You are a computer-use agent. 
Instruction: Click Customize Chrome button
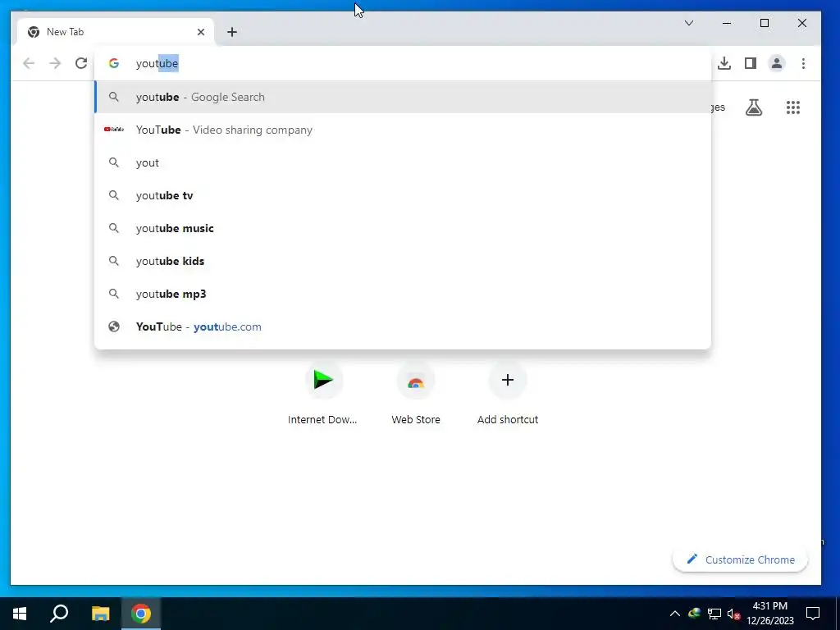click(741, 559)
